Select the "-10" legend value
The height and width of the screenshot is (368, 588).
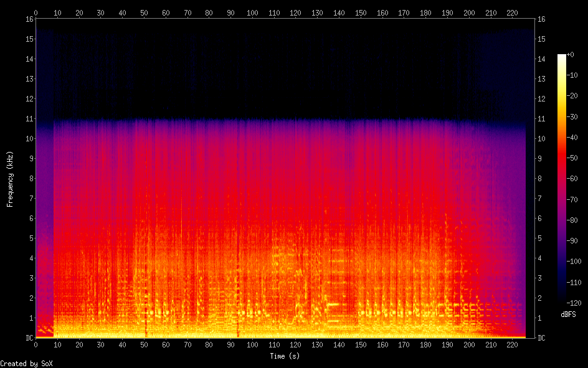coord(572,75)
